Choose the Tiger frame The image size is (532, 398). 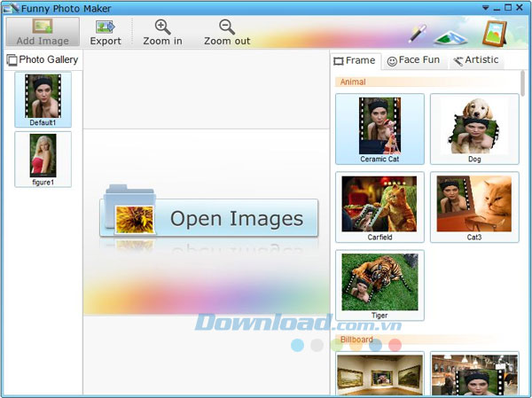tap(379, 285)
